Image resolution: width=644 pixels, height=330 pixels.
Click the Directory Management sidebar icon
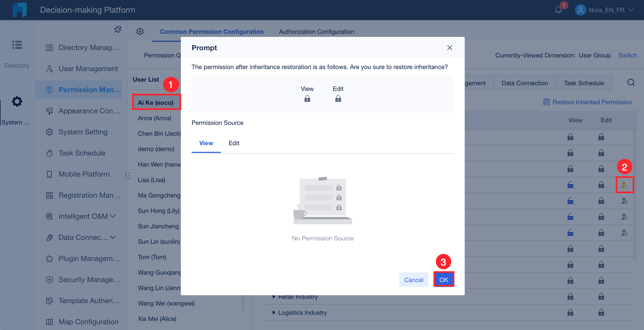click(50, 48)
